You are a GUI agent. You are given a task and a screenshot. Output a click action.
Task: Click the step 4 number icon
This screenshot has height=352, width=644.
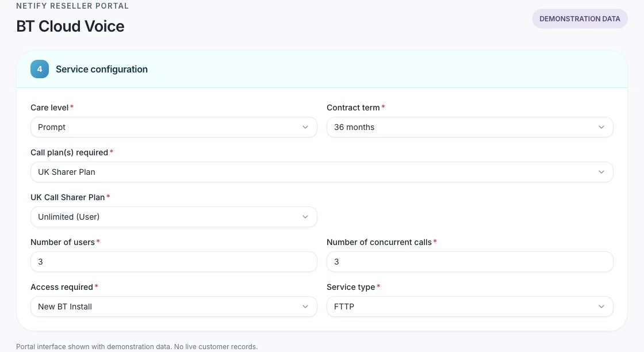(x=40, y=69)
